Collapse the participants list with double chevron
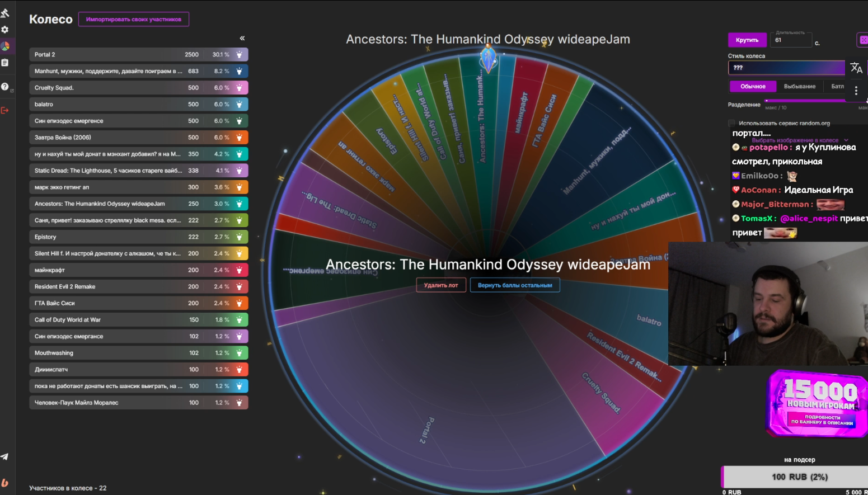Screen dimensions: 868x495 pos(242,38)
